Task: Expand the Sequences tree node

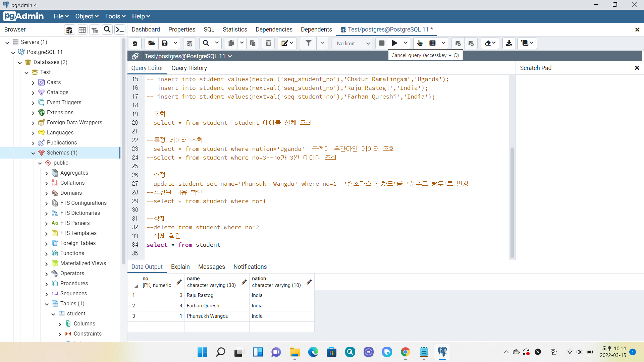Action: 47,294
